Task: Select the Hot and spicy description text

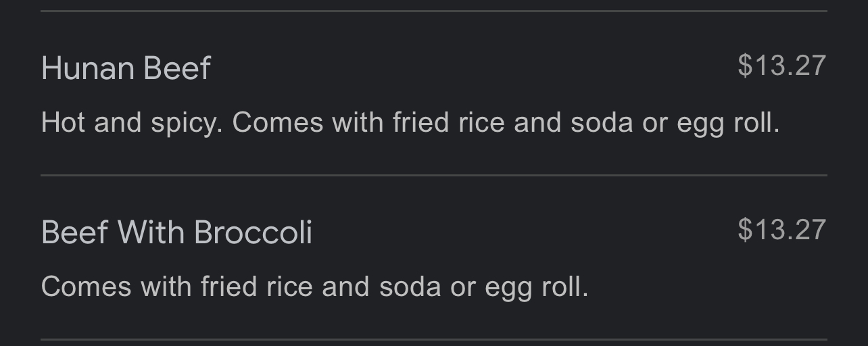Action: (x=410, y=124)
